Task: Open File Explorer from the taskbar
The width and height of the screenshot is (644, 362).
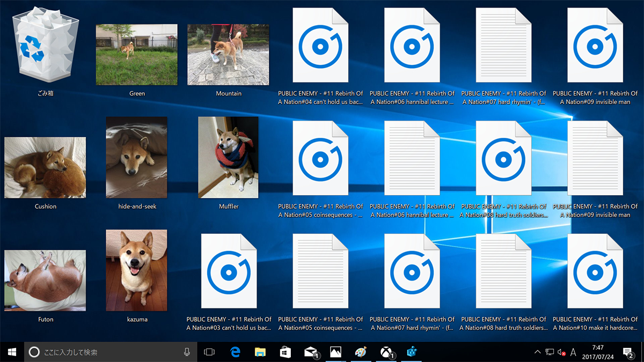Action: click(x=260, y=352)
